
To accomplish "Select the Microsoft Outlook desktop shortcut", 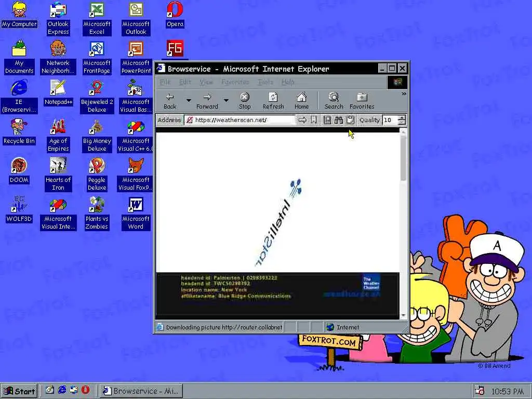I will [136, 19].
